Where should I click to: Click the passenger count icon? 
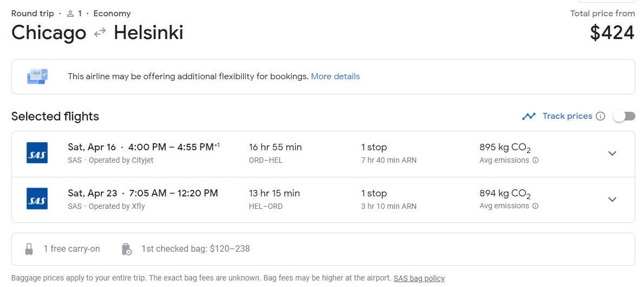coord(70,14)
